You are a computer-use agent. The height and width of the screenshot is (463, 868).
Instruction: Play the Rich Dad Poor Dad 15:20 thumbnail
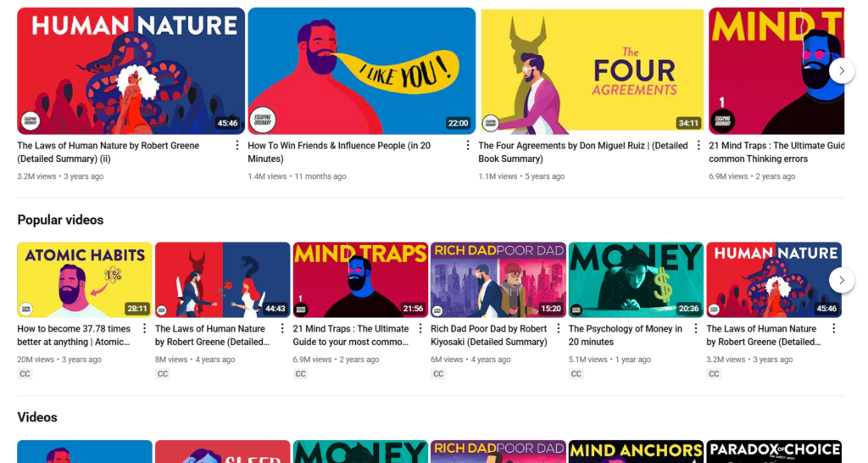tap(498, 280)
